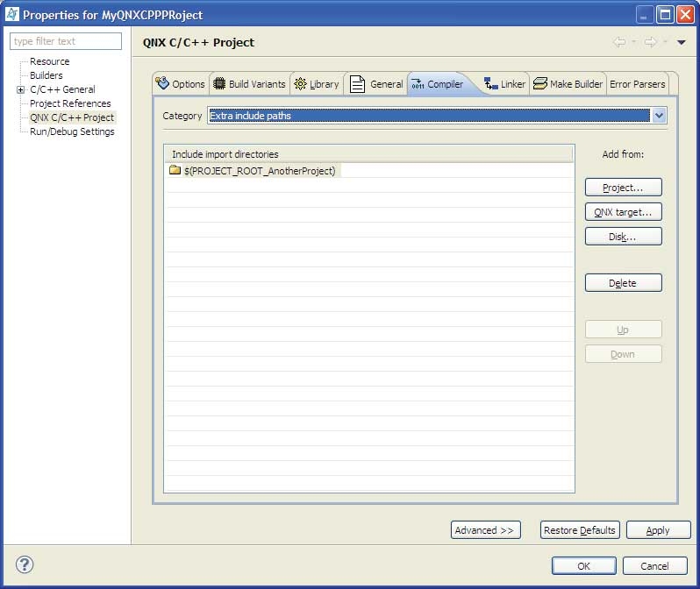Click the Project... button

623,188
